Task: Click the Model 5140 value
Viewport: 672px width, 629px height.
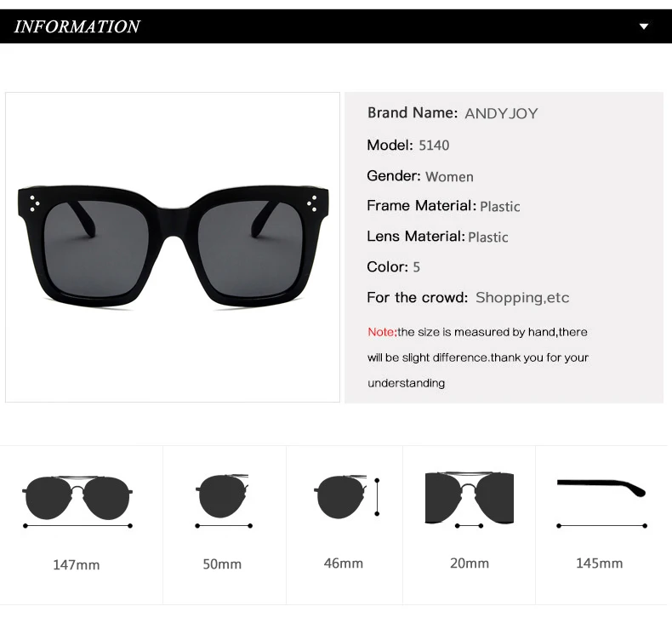Action: (x=434, y=146)
